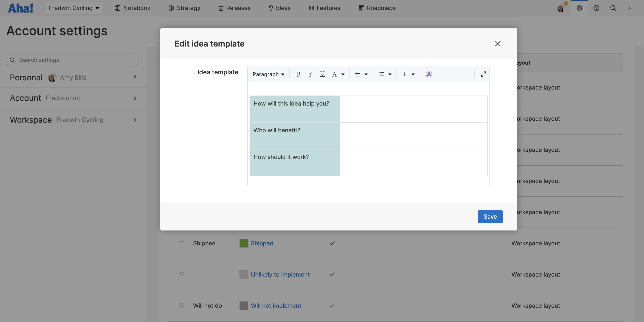Open the Fredwin Cycling workspace dropdown
Screen dimensions: 644x322
[74, 8]
